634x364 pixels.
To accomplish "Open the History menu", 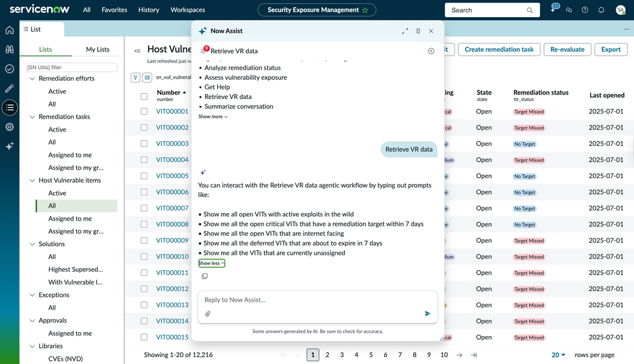I will (149, 10).
